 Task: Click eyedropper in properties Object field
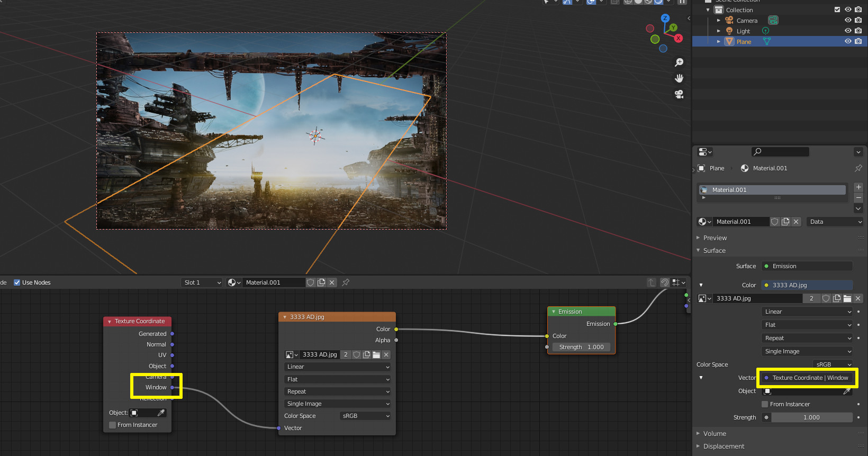pos(847,391)
